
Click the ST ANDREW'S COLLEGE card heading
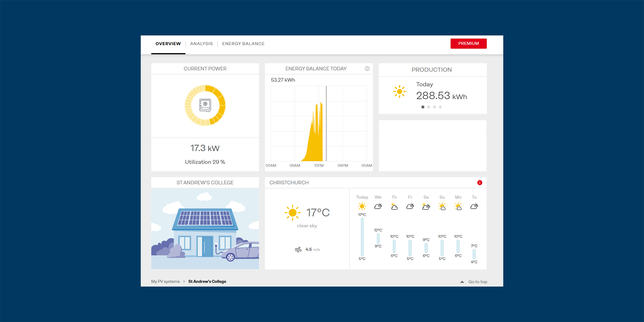pyautogui.click(x=205, y=183)
